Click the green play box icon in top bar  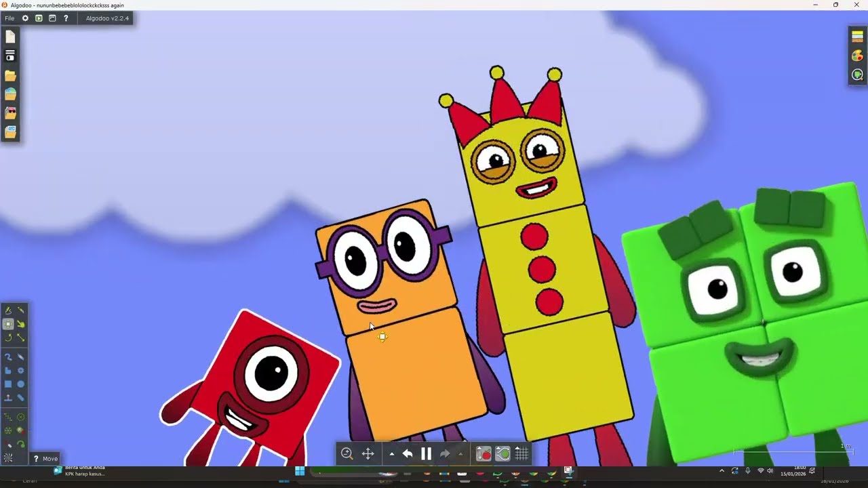(x=39, y=18)
